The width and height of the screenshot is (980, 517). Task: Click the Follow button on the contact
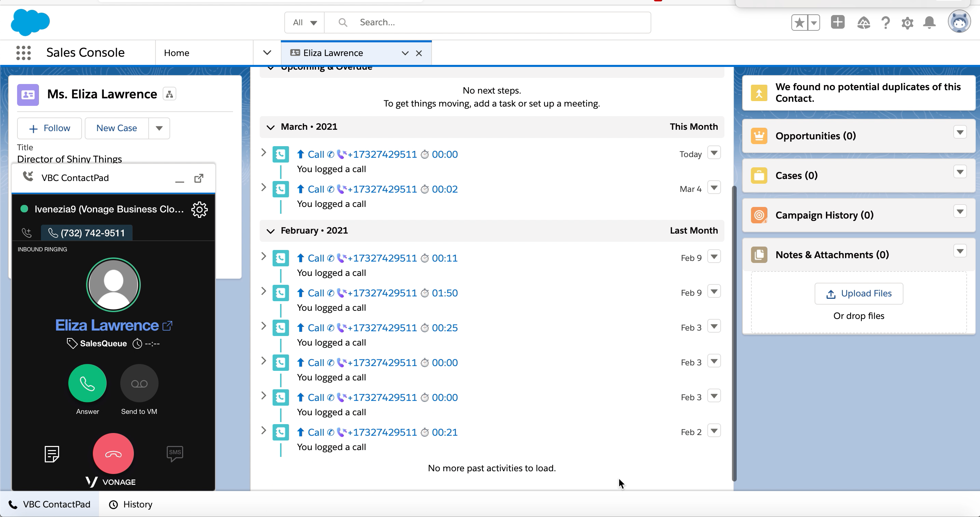click(49, 128)
